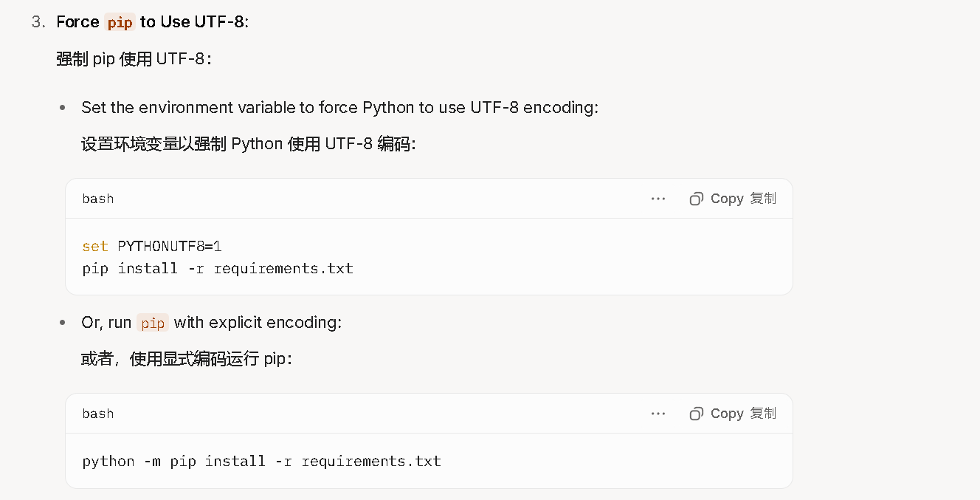Image resolution: width=980 pixels, height=500 pixels.
Task: Click the Copy label in the first bash block
Action: (727, 199)
